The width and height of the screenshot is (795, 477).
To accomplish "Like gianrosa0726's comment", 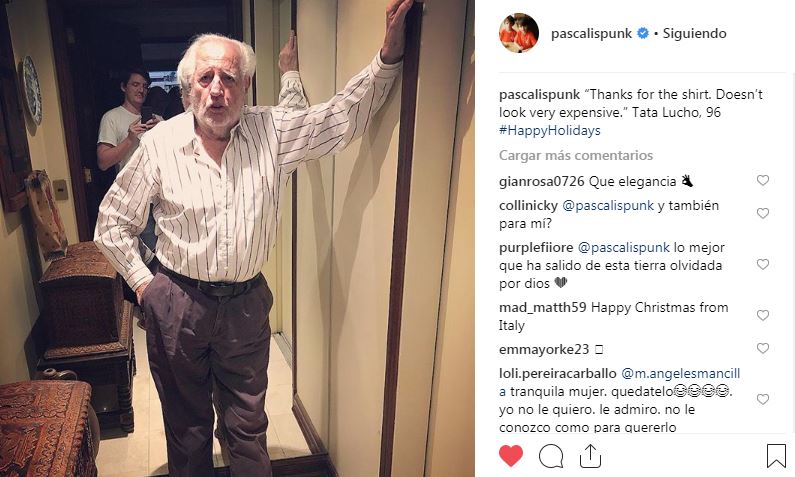I will tap(763, 180).
